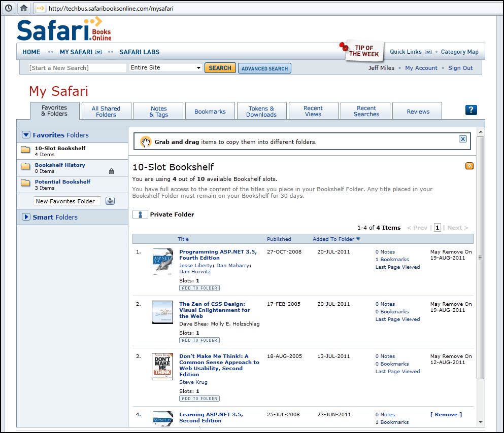
Task: Click the browser history clock icon
Action: tap(9, 8)
